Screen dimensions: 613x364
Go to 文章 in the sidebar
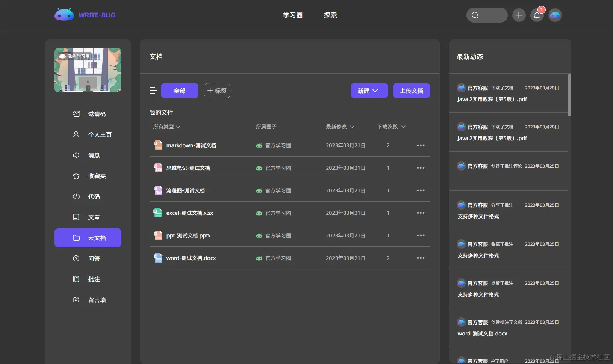click(x=88, y=217)
